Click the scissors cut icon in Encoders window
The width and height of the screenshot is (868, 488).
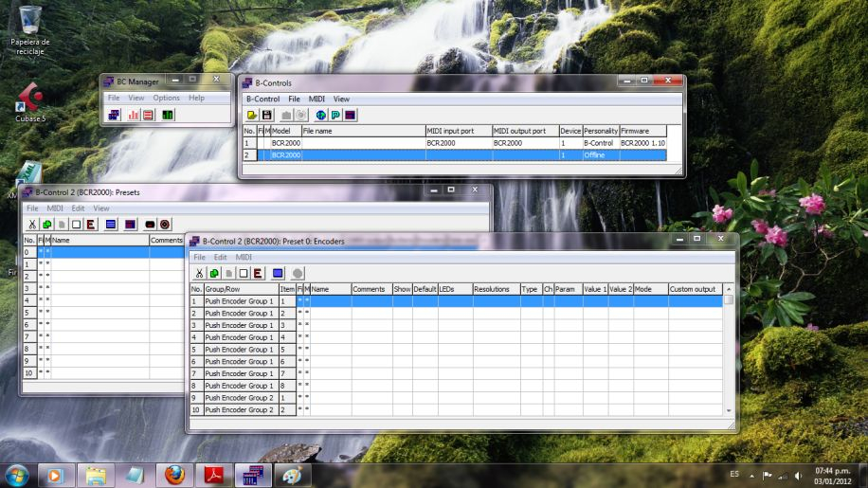(x=200, y=273)
